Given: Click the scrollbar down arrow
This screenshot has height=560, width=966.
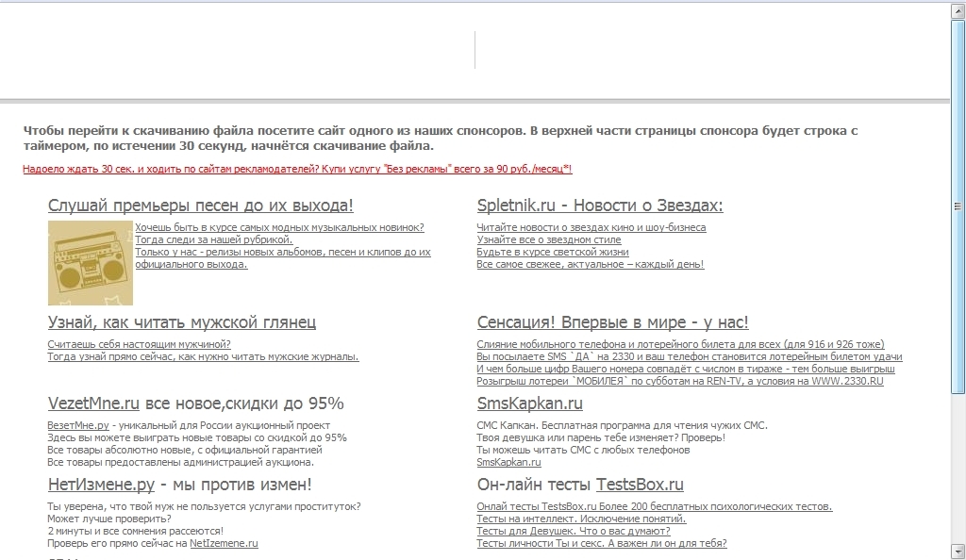Looking at the screenshot, I should coord(958,551).
